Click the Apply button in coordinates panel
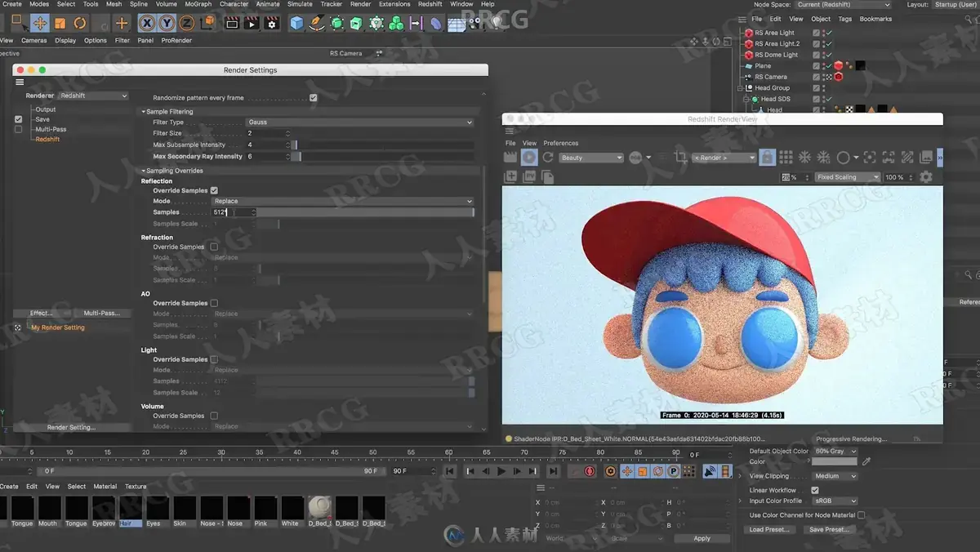This screenshot has height=552, width=980. (x=702, y=539)
